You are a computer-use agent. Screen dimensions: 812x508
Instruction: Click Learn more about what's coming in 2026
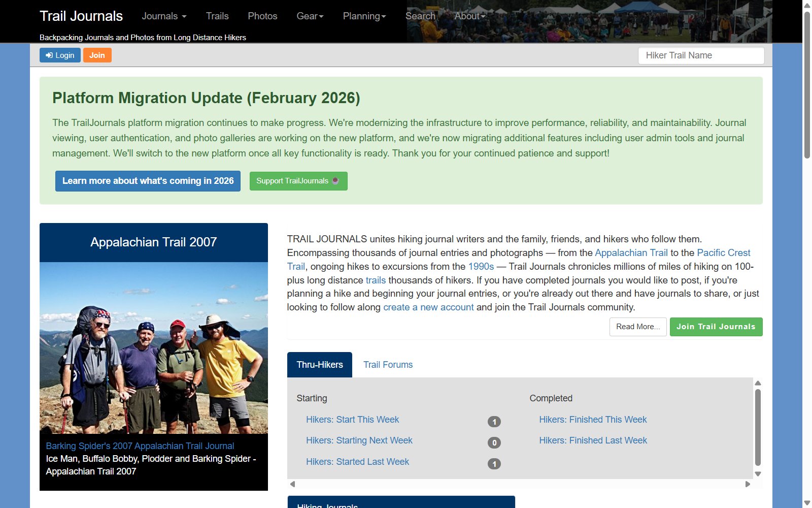point(148,181)
